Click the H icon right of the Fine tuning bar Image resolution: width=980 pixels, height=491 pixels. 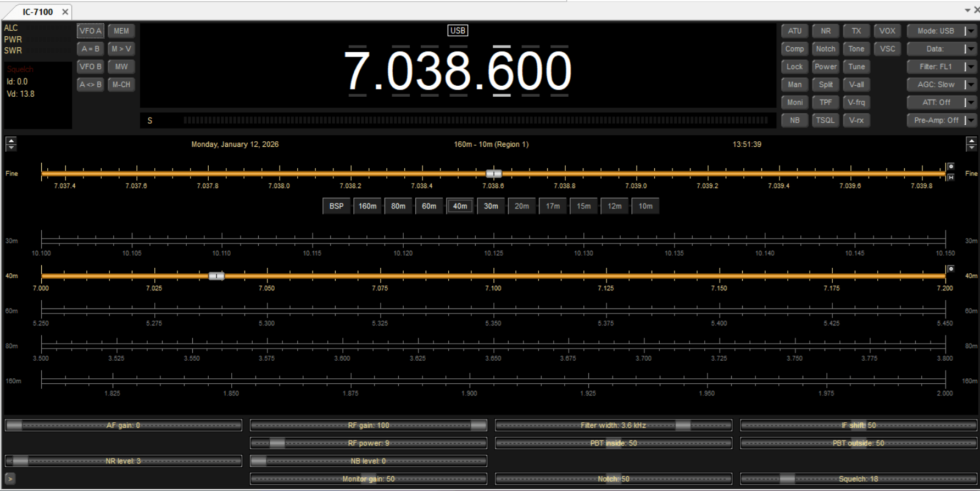click(951, 177)
